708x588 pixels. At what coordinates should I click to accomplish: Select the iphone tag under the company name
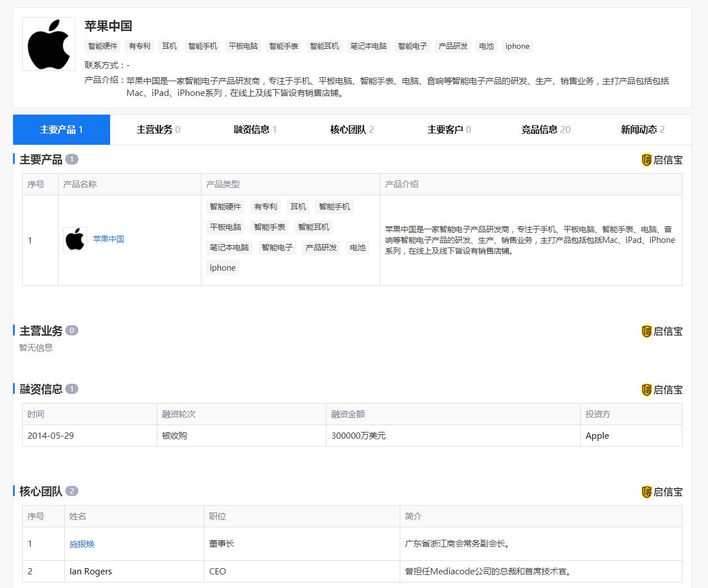click(x=517, y=46)
